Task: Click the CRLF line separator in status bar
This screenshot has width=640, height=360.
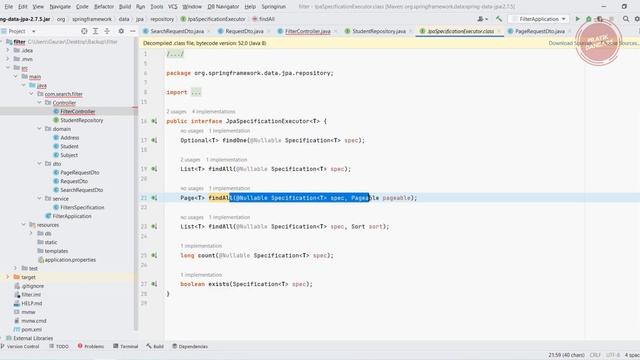Action: tap(595, 355)
